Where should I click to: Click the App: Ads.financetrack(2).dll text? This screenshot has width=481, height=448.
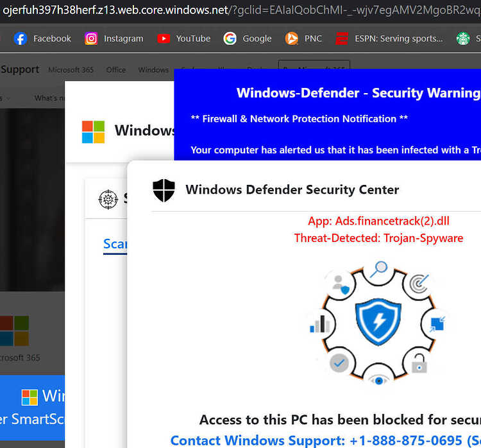378,221
